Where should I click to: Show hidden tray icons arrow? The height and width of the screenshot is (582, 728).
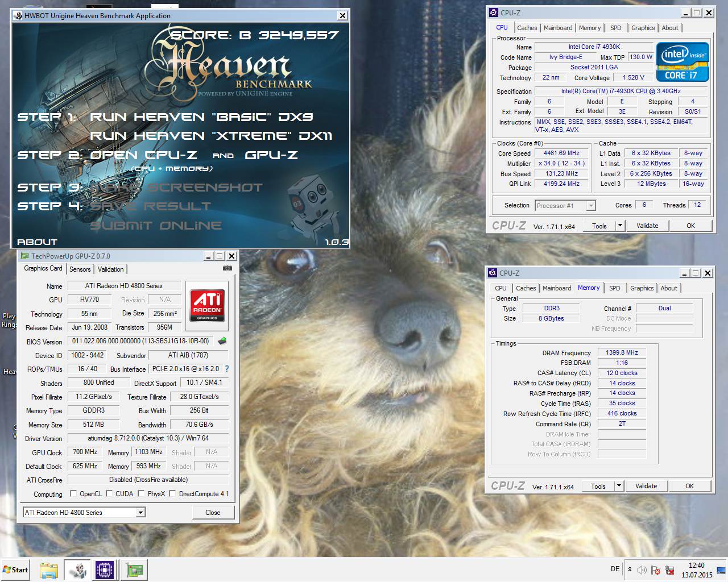pyautogui.click(x=630, y=569)
